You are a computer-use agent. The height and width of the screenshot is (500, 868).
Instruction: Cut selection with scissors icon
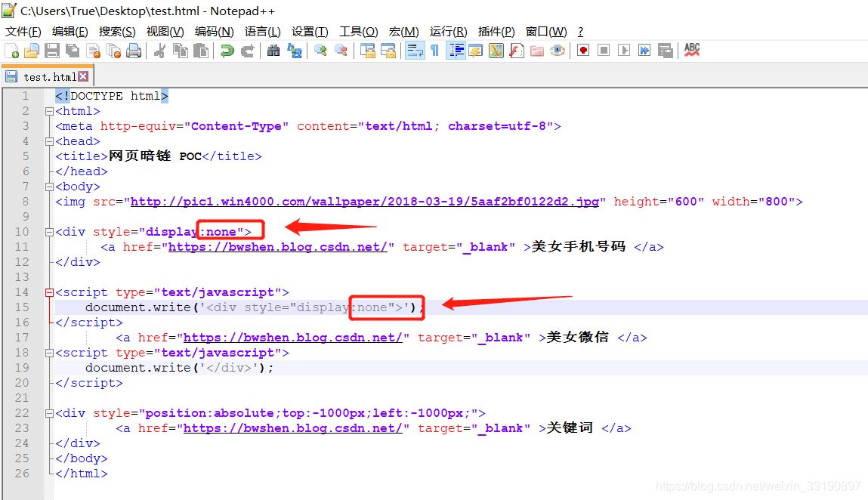[x=160, y=51]
